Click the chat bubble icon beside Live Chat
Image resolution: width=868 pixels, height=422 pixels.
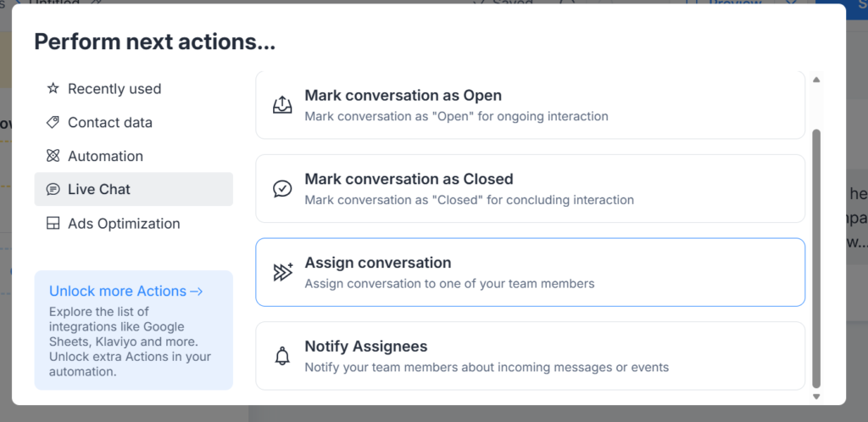(x=53, y=190)
